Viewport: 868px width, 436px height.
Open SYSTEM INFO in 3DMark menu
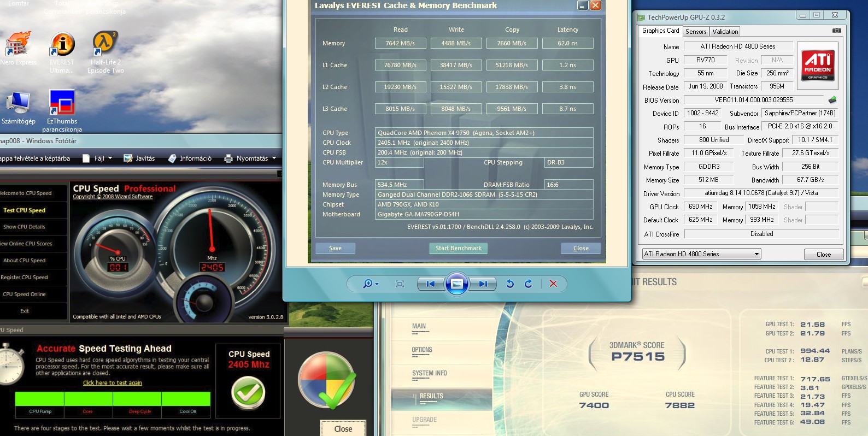[430, 373]
